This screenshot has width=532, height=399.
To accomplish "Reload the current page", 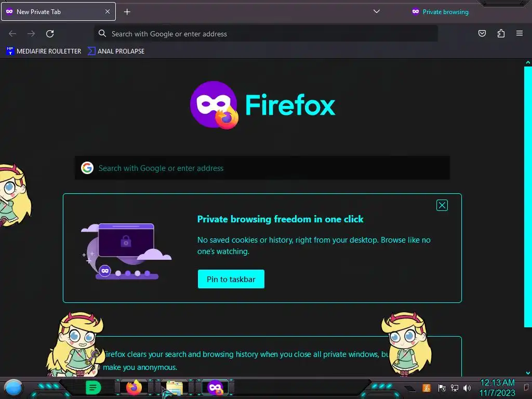I will tap(50, 34).
